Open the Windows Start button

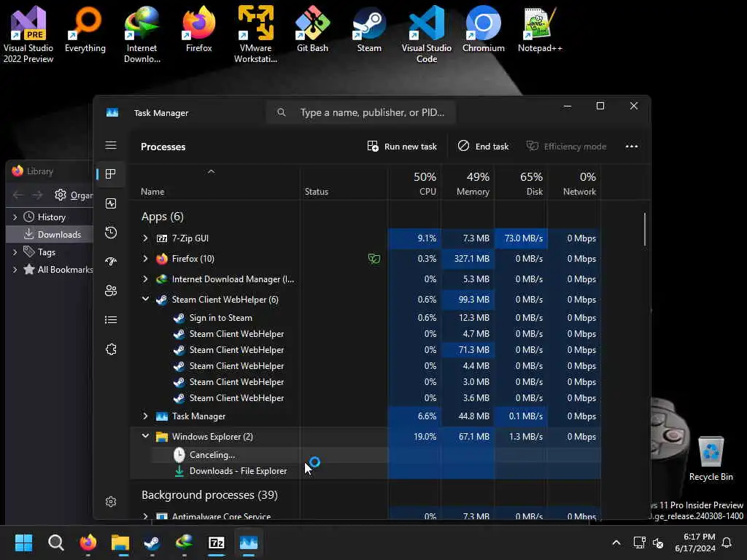23,542
